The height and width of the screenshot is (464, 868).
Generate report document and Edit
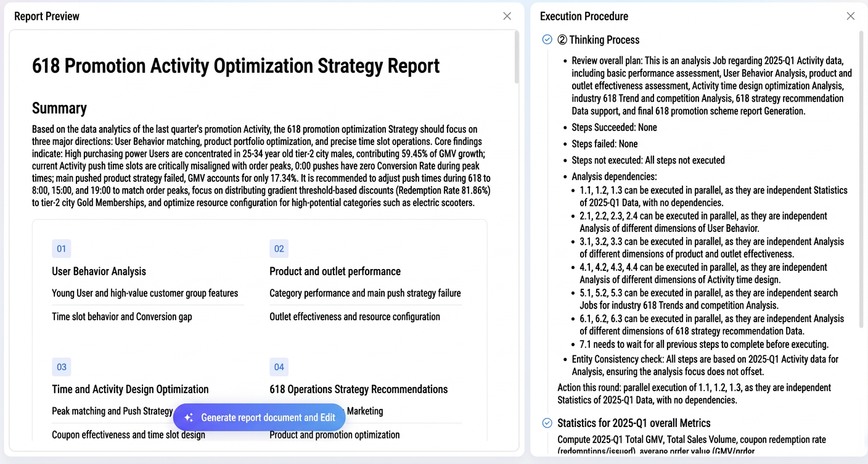coord(260,418)
